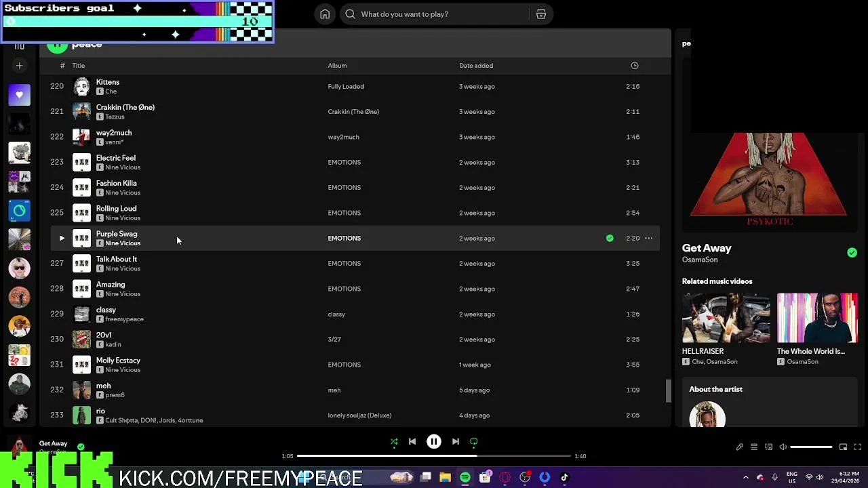This screenshot has height=488, width=868.
Task: Open the Browse icon in search bar
Action: click(541, 14)
